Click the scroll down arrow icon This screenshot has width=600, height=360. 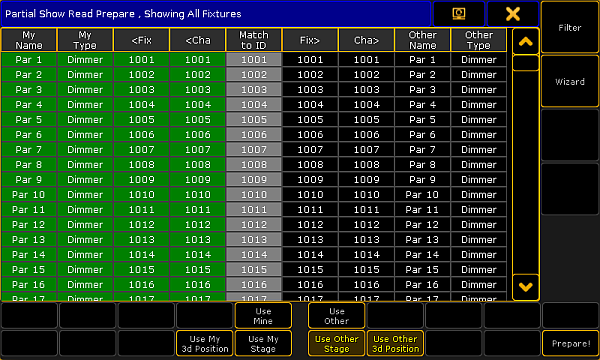(526, 287)
